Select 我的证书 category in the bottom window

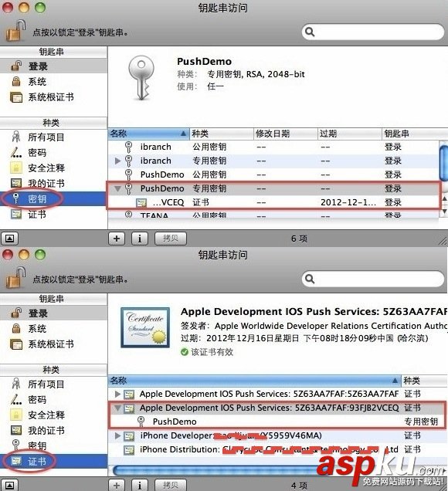coord(53,430)
